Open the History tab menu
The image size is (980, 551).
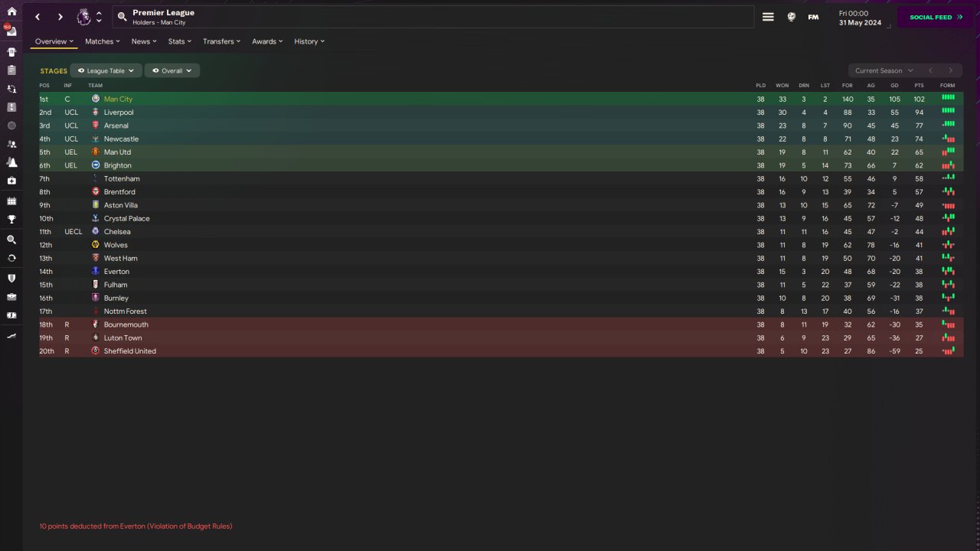click(x=309, y=41)
